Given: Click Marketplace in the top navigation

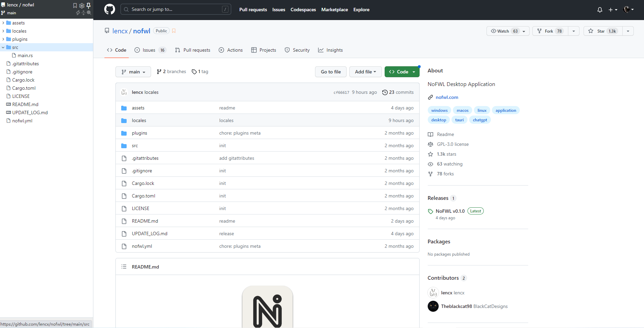Looking at the screenshot, I should point(334,10).
